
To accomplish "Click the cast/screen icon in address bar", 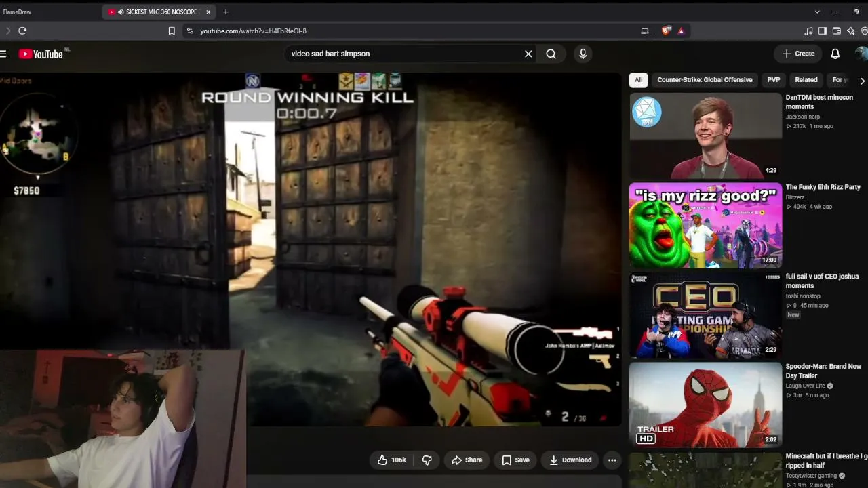I will click(645, 30).
